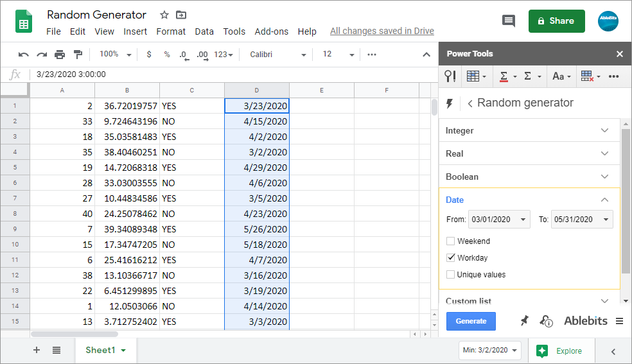Select column D header

click(257, 90)
